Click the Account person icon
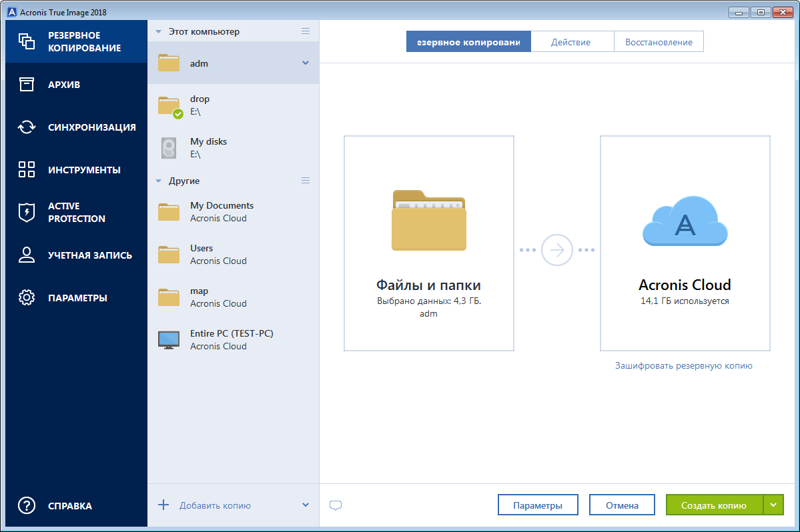This screenshot has height=532, width=800. point(27,255)
